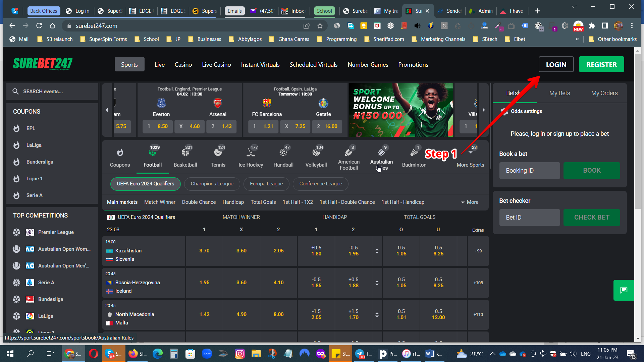Click the CHECK BET button
The width and height of the screenshot is (644, 362).
pyautogui.click(x=592, y=218)
